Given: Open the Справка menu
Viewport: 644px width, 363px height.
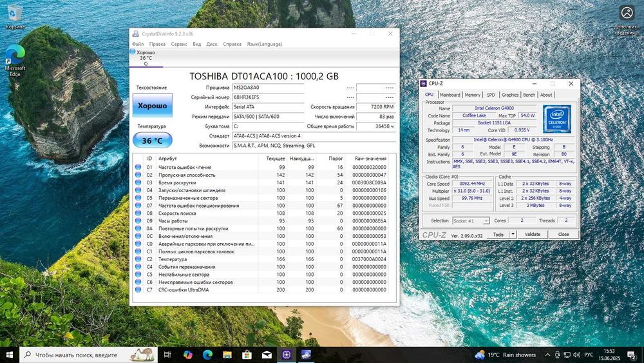Looking at the screenshot, I should pyautogui.click(x=232, y=44).
